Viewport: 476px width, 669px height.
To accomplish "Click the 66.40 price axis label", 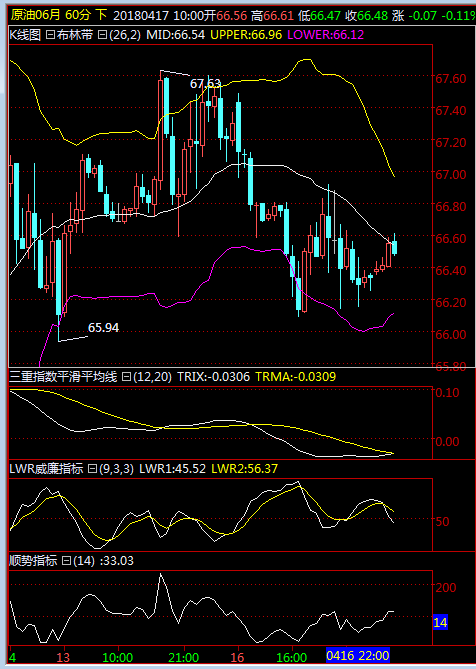I will (450, 271).
